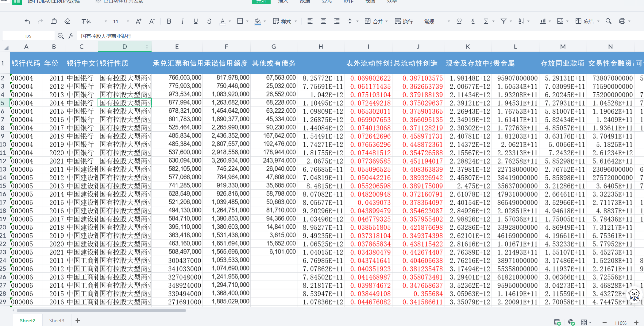
Task: Open the 常规 number format dropdown
Action: 437,21
